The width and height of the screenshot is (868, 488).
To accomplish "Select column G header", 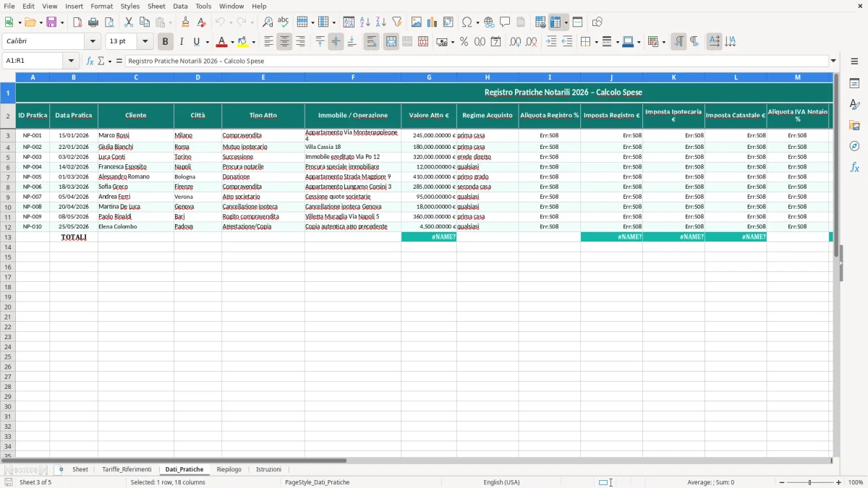I will 429,77.
